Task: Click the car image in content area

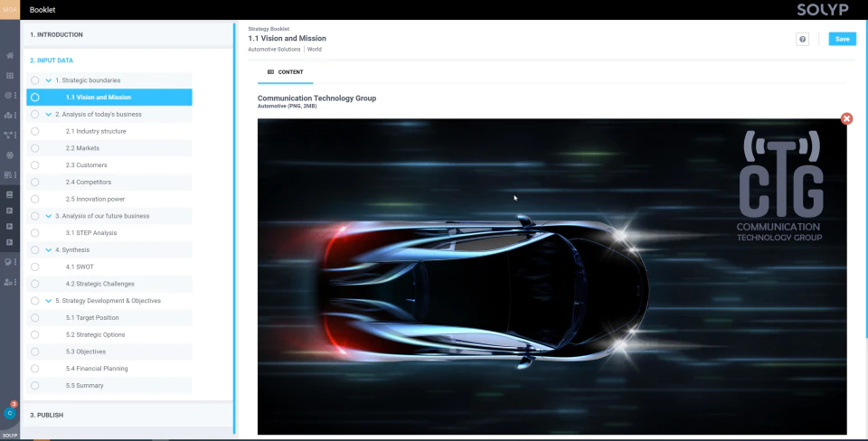Action: pos(552,277)
